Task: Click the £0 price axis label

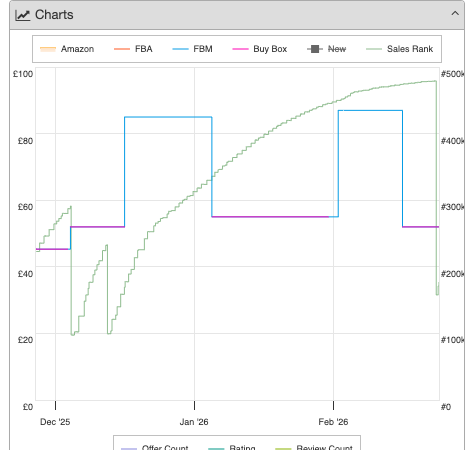Action: point(28,407)
